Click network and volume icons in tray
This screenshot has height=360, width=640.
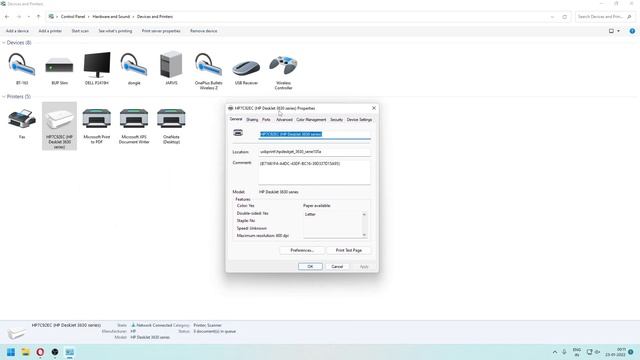tap(593, 352)
